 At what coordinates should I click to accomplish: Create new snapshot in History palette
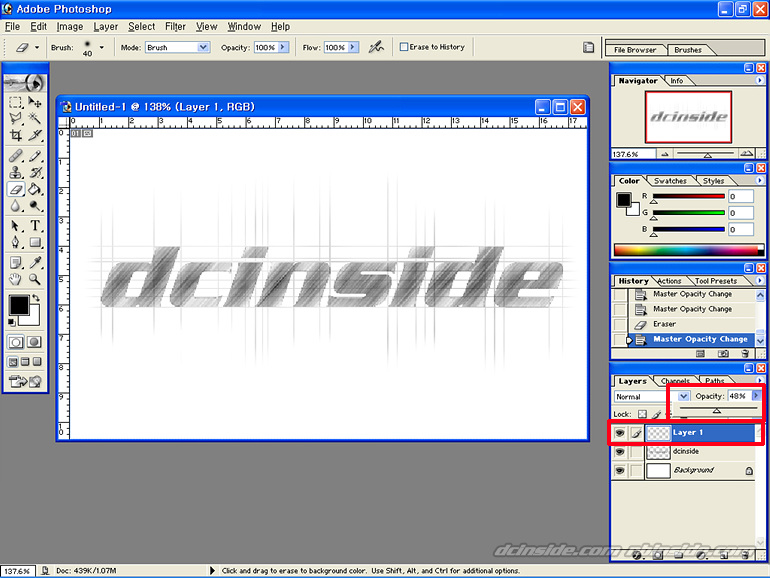pyautogui.click(x=723, y=354)
